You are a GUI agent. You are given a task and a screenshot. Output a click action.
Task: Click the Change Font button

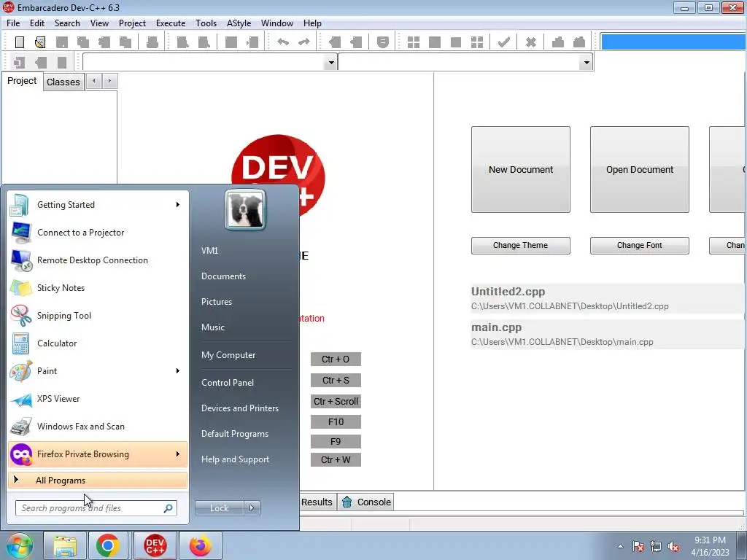(x=640, y=245)
